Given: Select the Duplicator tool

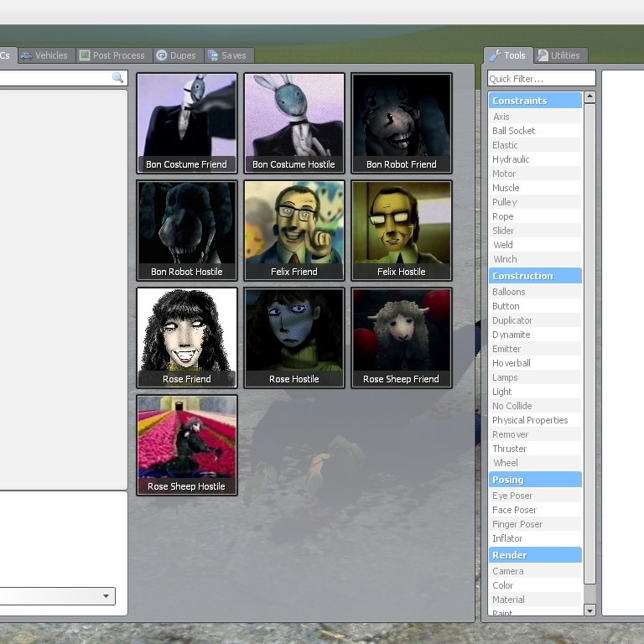Looking at the screenshot, I should click(x=535, y=320).
